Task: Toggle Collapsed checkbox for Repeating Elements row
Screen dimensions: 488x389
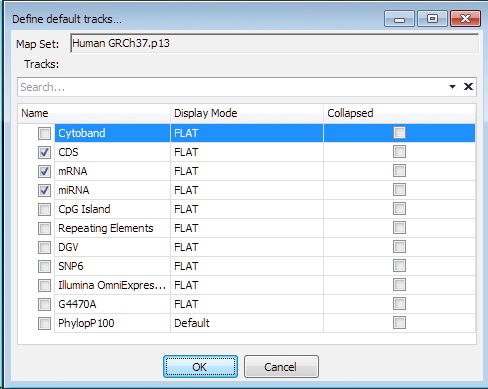Action: coord(399,228)
